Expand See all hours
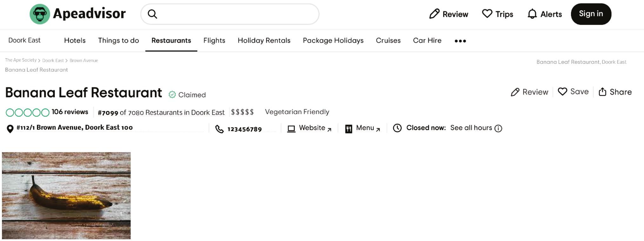This screenshot has height=241, width=644. pos(471,128)
